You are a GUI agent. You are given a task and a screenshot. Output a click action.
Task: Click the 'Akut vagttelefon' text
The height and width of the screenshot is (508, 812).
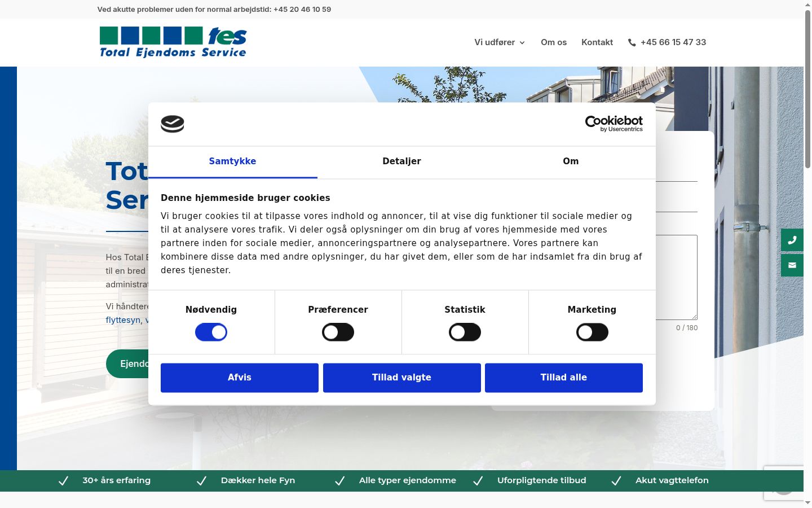click(672, 480)
